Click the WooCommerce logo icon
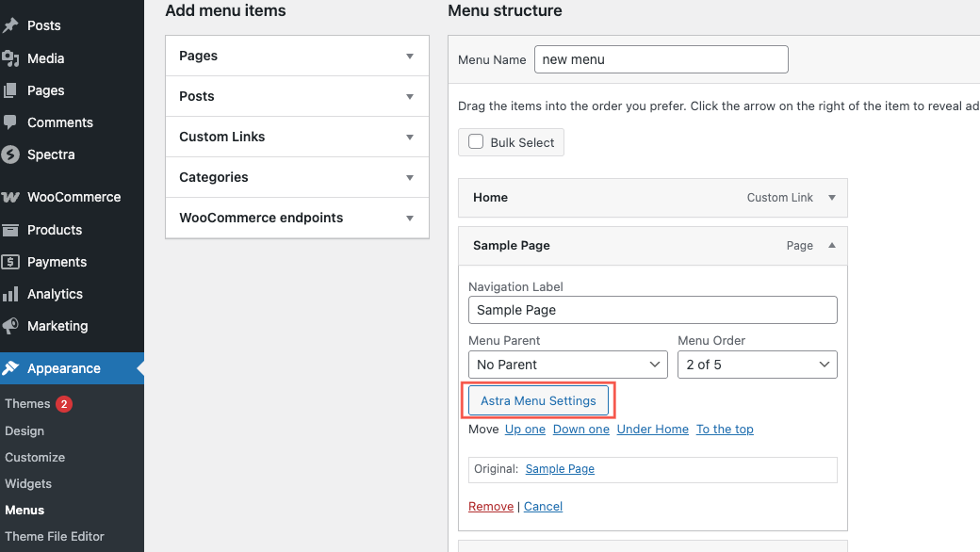This screenshot has height=552, width=980. point(10,198)
